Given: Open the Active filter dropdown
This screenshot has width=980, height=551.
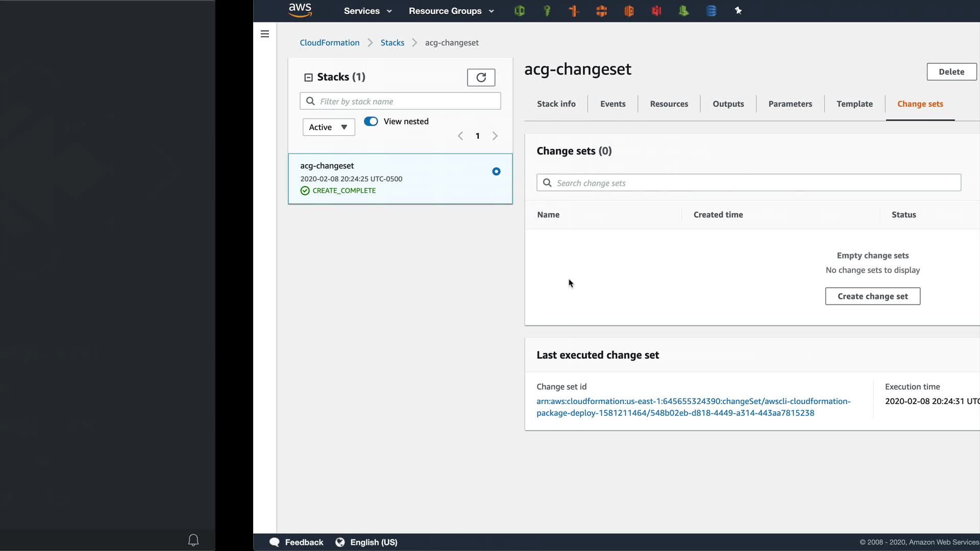Looking at the screenshot, I should point(328,127).
